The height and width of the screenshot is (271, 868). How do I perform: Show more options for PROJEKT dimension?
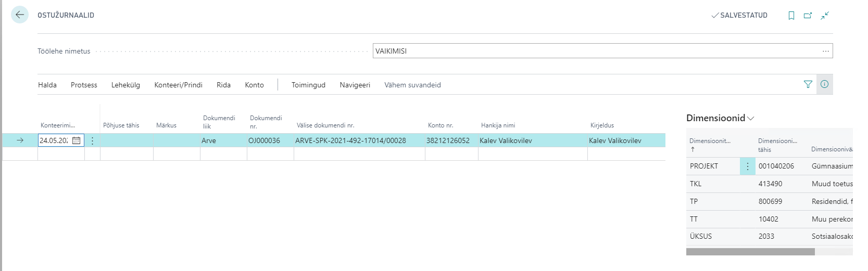[747, 166]
